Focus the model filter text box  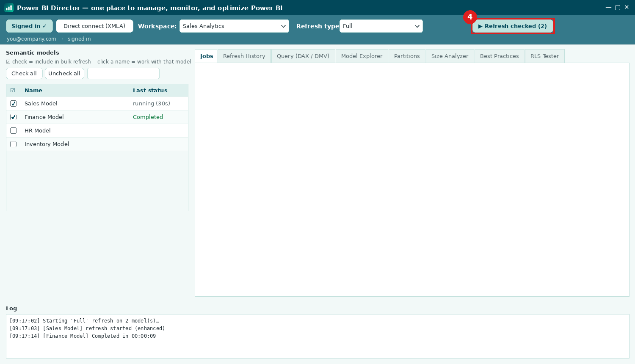coord(123,73)
